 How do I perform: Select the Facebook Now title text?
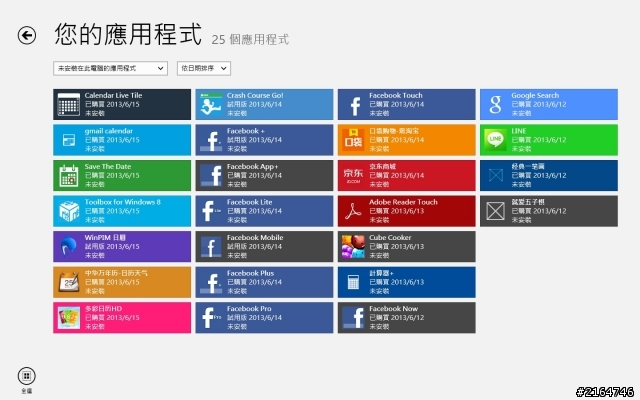tap(393, 309)
